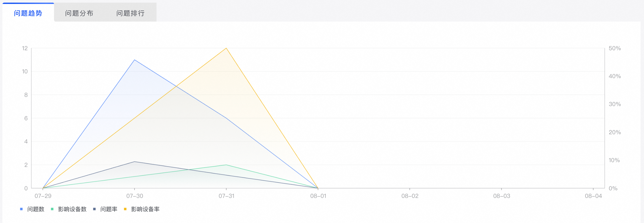Click the 07-29 x-axis date label

pyautogui.click(x=43, y=196)
